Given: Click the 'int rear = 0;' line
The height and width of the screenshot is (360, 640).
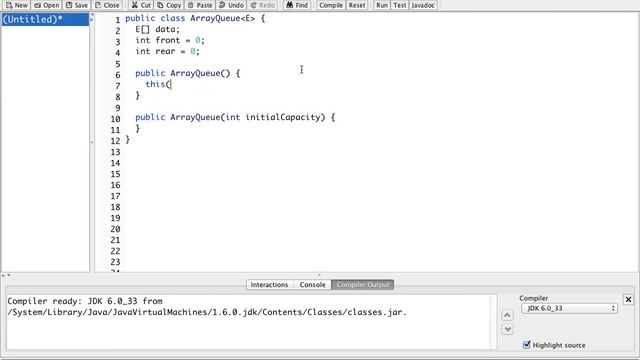Looking at the screenshot, I should click(167, 51).
